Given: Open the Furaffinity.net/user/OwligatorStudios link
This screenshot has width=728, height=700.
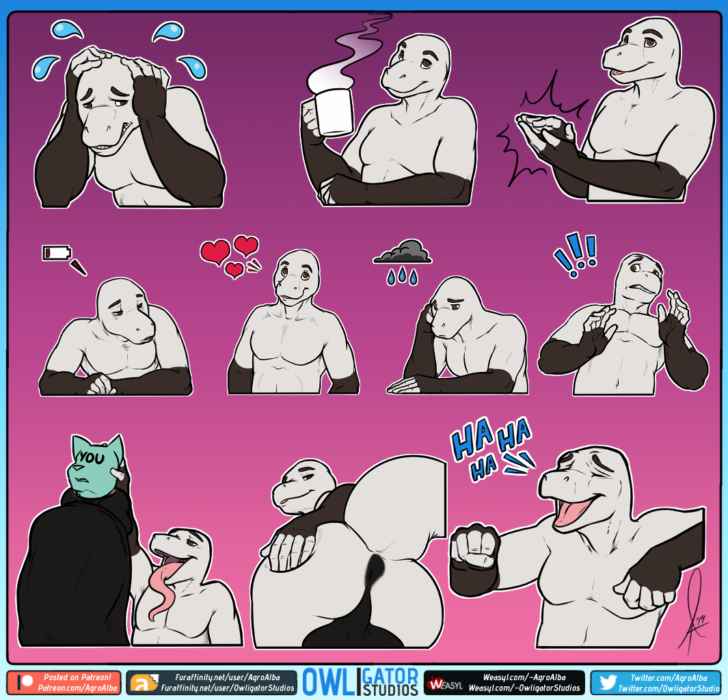Looking at the screenshot, I should (228, 688).
